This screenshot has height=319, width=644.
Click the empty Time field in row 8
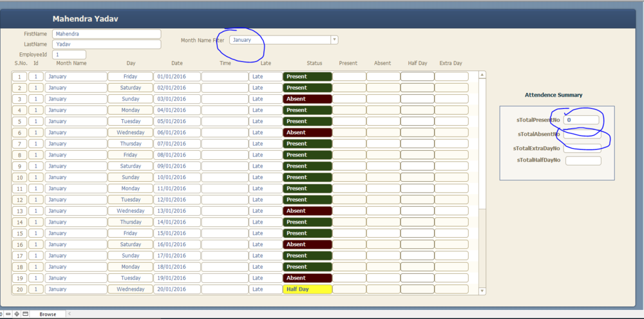[225, 155]
